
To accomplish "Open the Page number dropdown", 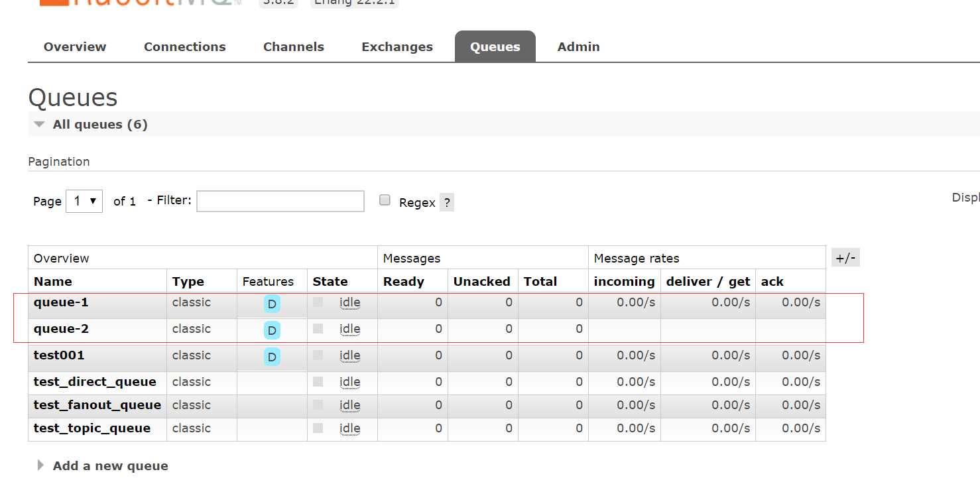I will point(84,201).
